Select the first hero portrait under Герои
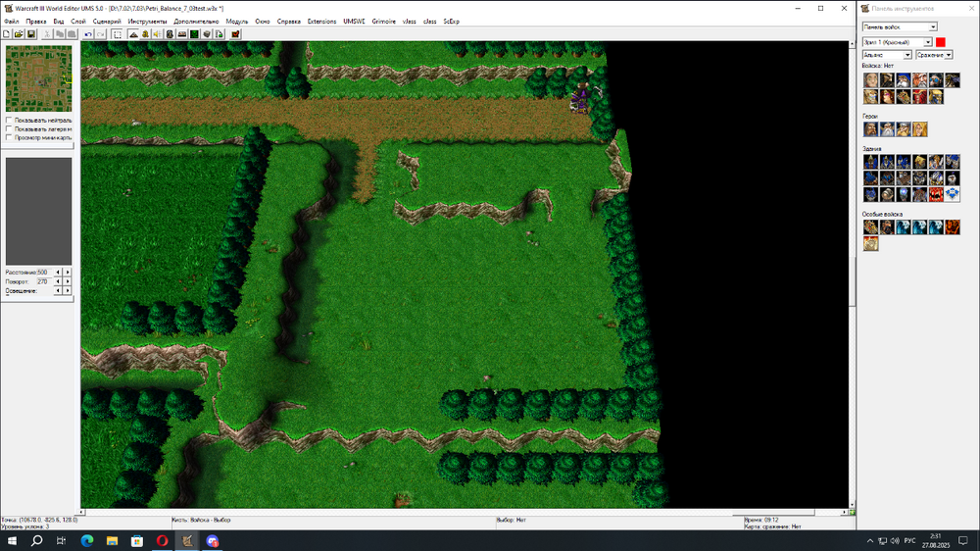The image size is (980, 551). [x=870, y=129]
